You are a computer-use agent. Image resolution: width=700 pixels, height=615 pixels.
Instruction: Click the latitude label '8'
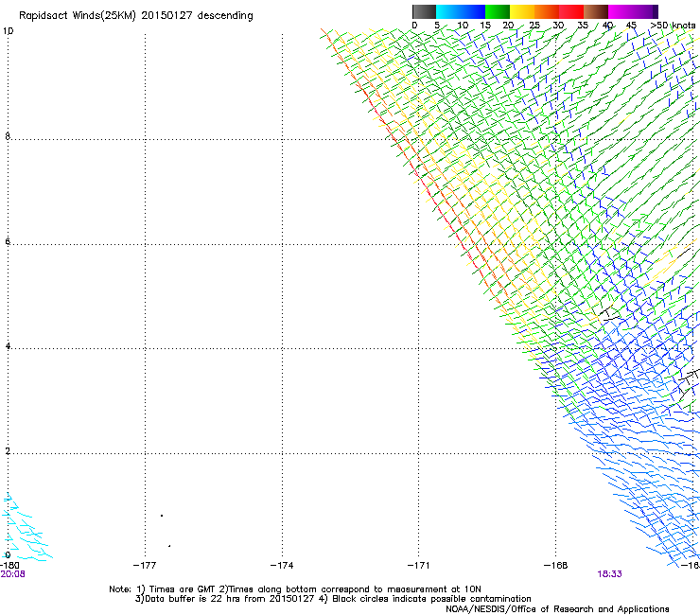click(x=8, y=136)
